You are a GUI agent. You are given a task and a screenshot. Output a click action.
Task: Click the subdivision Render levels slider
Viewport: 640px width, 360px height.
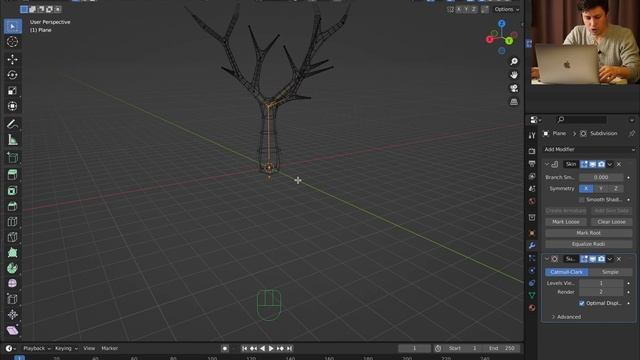(x=601, y=292)
